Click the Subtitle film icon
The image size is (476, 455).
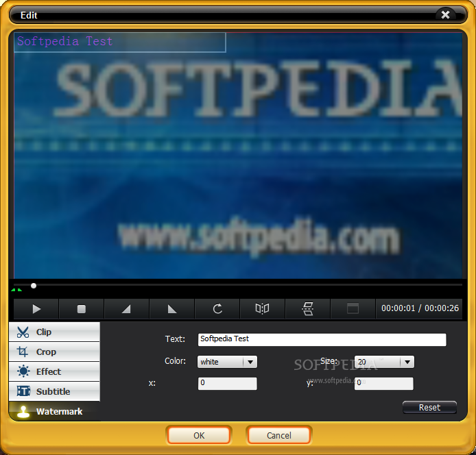click(x=23, y=391)
